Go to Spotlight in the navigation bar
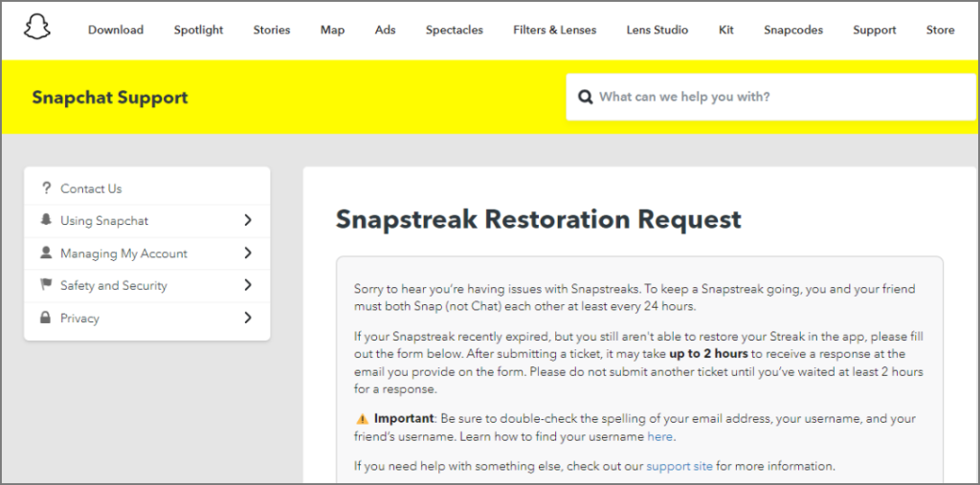This screenshot has height=485, width=980. 198,30
